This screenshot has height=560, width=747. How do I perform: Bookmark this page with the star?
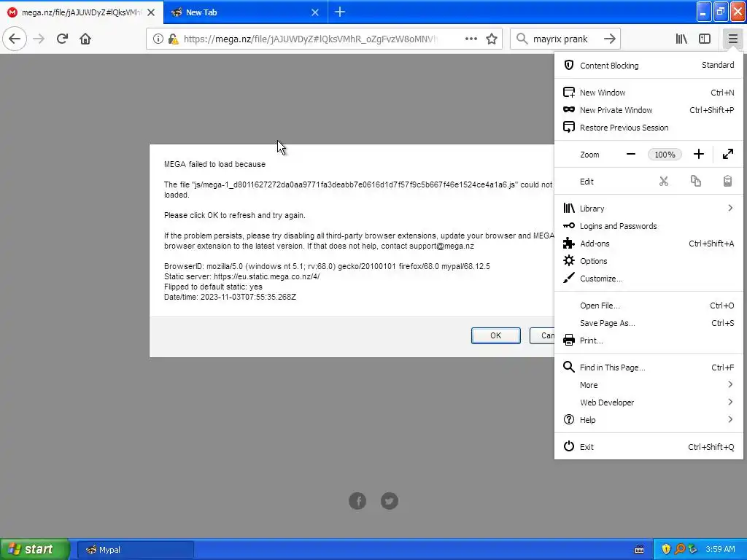(x=492, y=39)
